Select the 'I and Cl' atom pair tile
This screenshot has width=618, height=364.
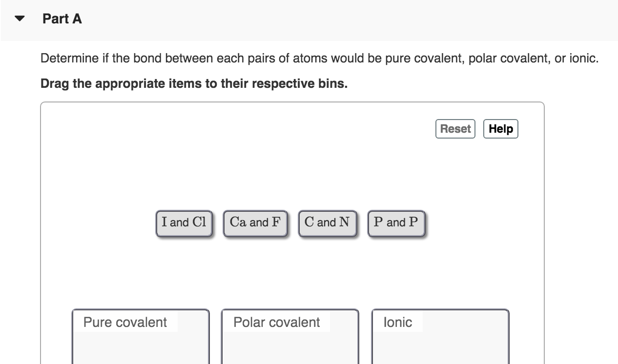click(183, 222)
